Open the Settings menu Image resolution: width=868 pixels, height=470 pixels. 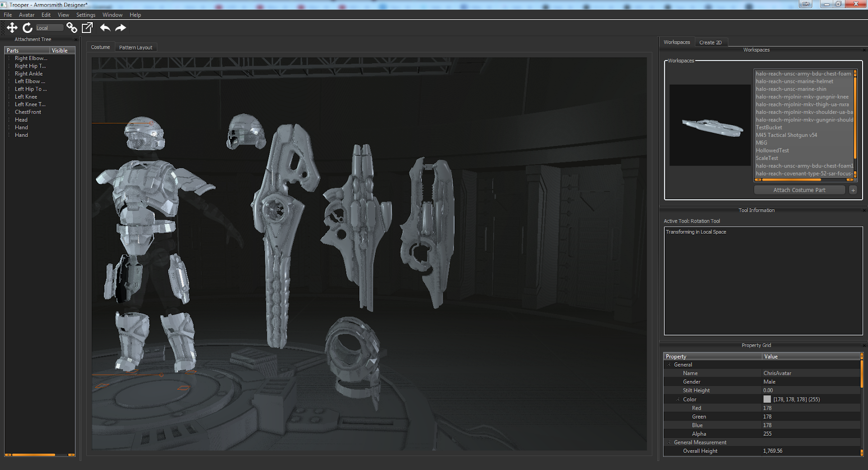click(x=86, y=15)
